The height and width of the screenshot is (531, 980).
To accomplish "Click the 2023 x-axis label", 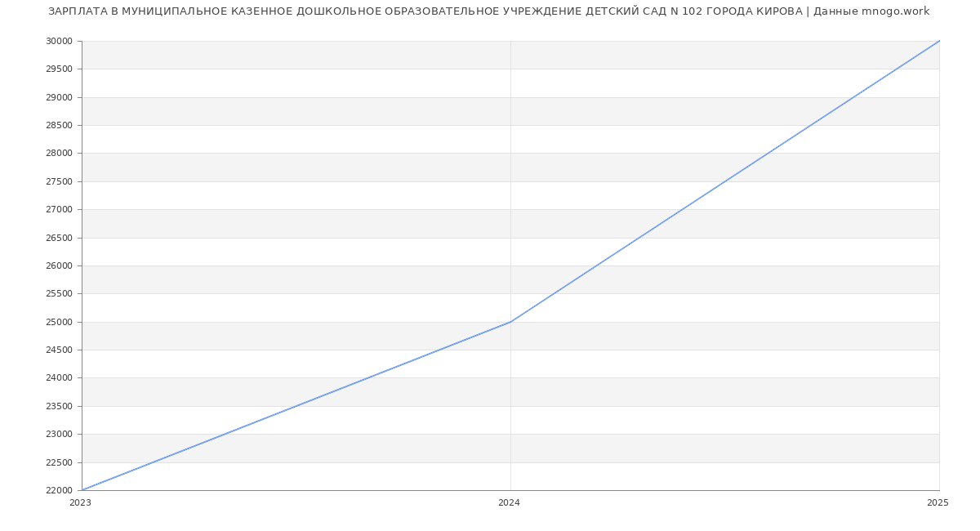I will pos(80,503).
